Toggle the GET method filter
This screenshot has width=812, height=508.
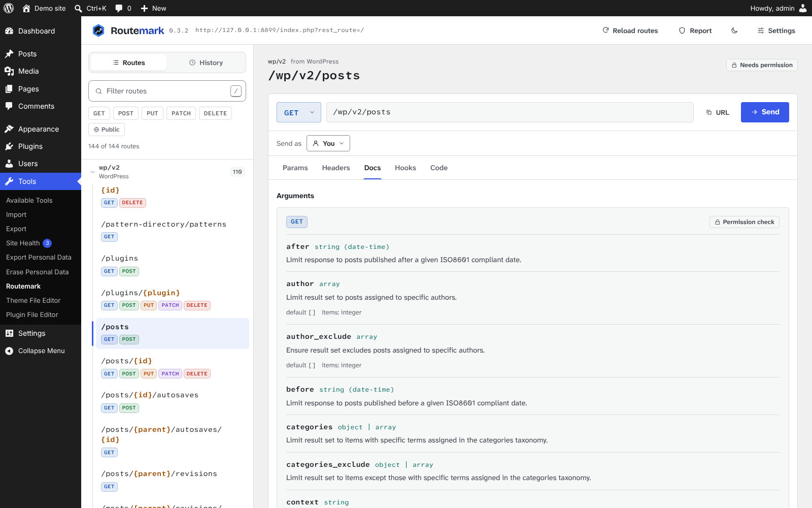click(99, 113)
